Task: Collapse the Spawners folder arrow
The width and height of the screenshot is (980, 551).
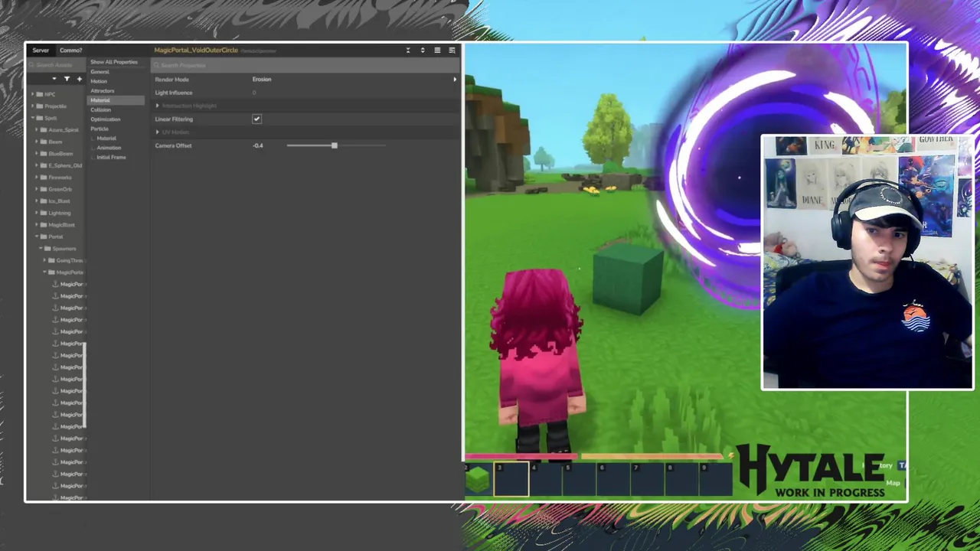Action: (x=41, y=249)
